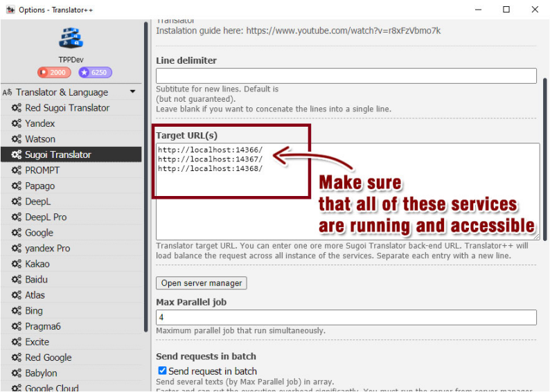Click the Max Parallel job input
Viewport: 550px width, 392px height.
point(346,317)
